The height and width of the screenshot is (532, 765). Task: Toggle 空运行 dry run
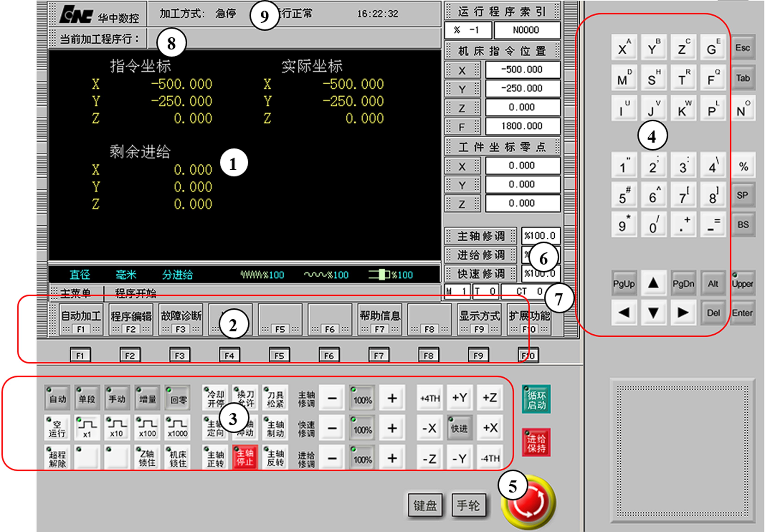tap(57, 427)
